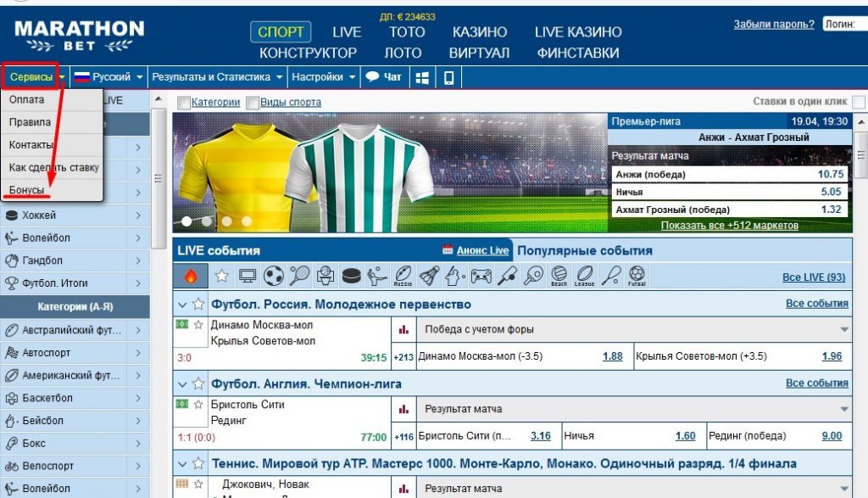Filter live events by badminton shuttlecock icon
Screen dimensions: 868x498
point(429,276)
